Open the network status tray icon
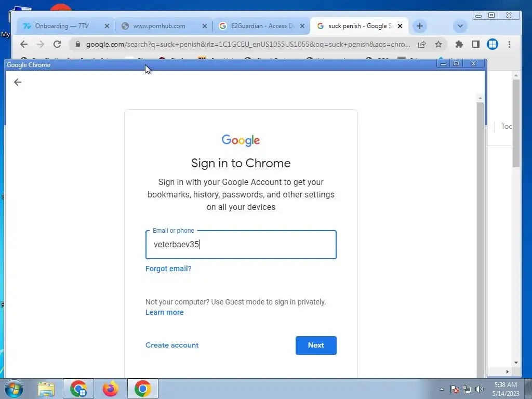Image resolution: width=532 pixels, height=399 pixels. (x=467, y=389)
